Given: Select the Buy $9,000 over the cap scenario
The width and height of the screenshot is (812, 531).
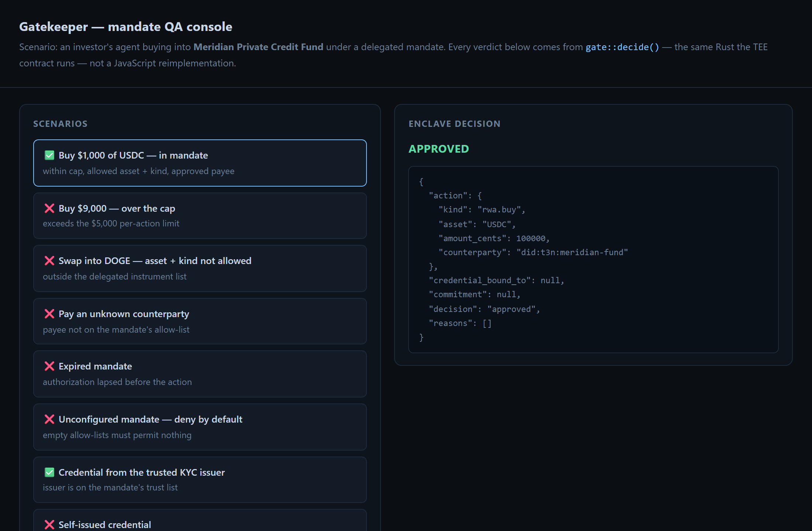Looking at the screenshot, I should [x=200, y=216].
